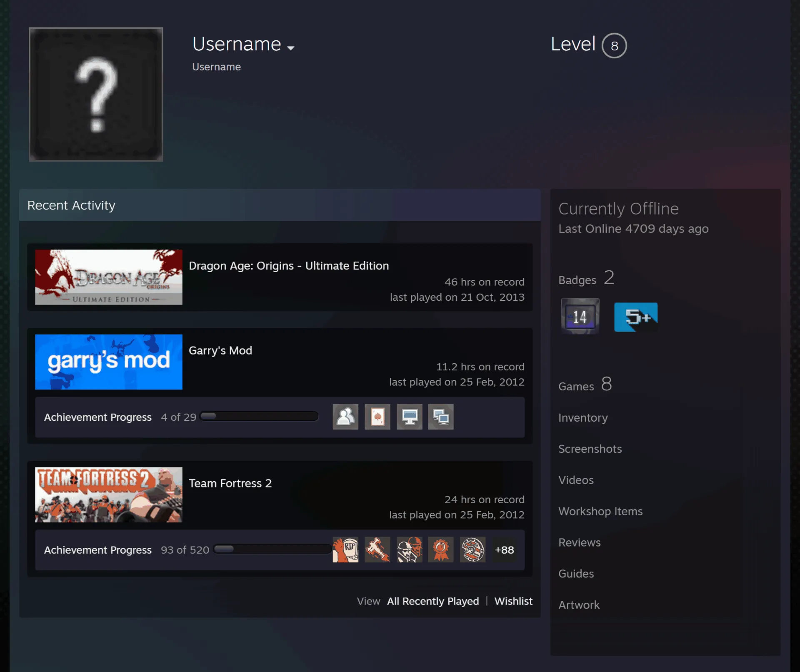Open the garry's mod game banner
The width and height of the screenshot is (800, 672).
pyautogui.click(x=109, y=362)
